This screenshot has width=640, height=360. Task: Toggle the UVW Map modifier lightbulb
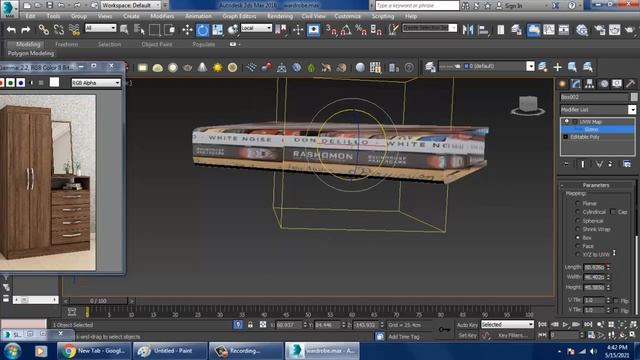567,122
